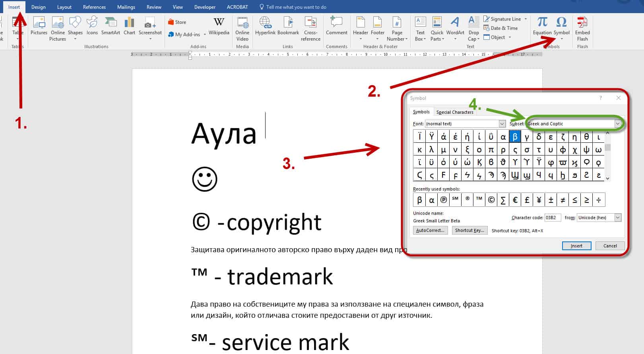Add a new Comment
This screenshot has width=644, height=354.
pos(337,26)
